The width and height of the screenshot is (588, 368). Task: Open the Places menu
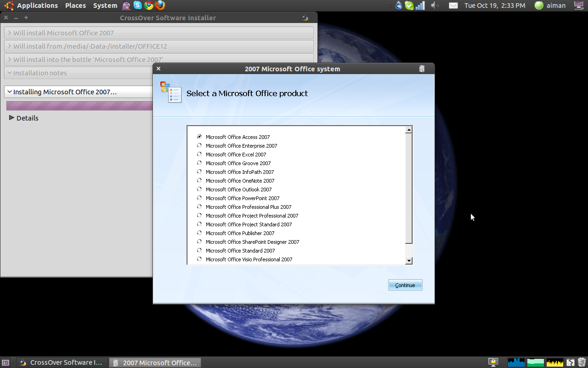point(75,6)
